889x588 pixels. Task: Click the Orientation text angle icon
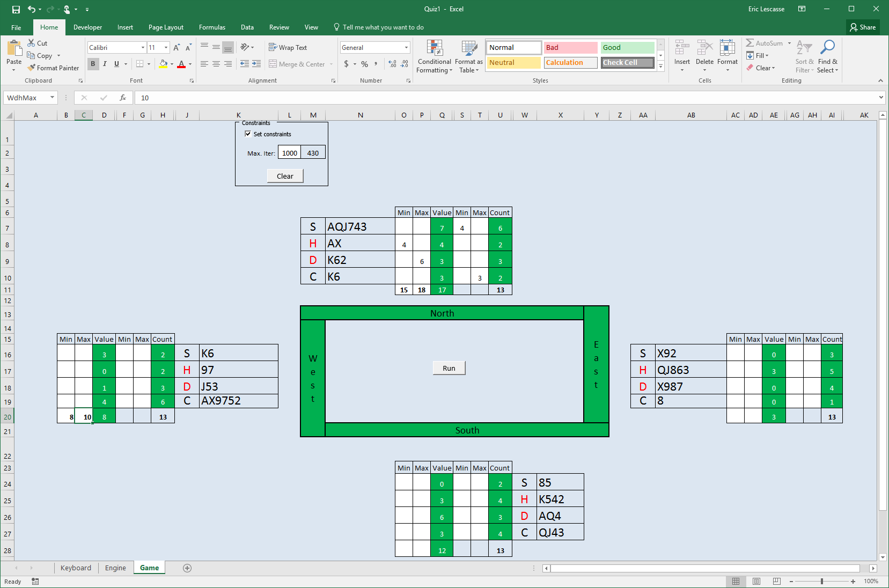[x=245, y=47]
